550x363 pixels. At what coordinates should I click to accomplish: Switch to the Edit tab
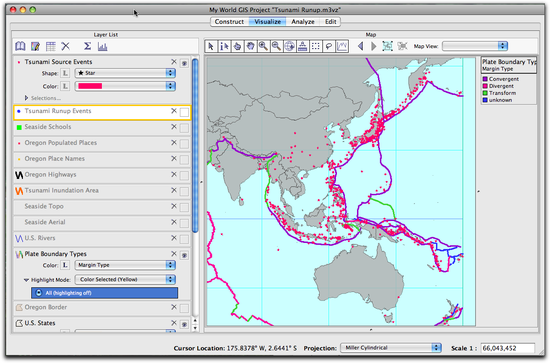pos(330,22)
